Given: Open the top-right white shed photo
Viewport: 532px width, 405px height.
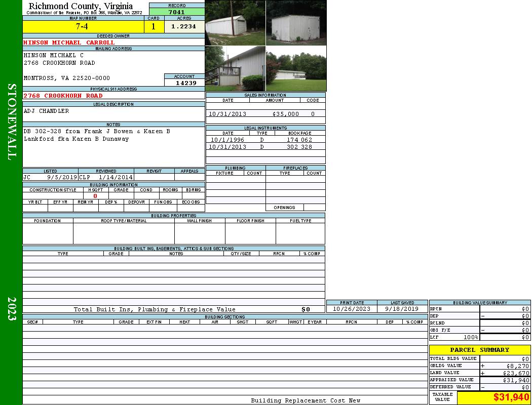Looking at the screenshot, I should coord(296,23).
